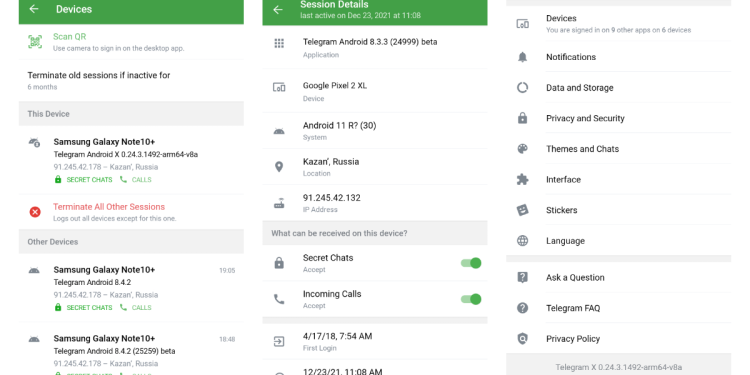Select Google Pixel 2 XL device row
This screenshot has width=750, height=375.
pyautogui.click(x=375, y=91)
